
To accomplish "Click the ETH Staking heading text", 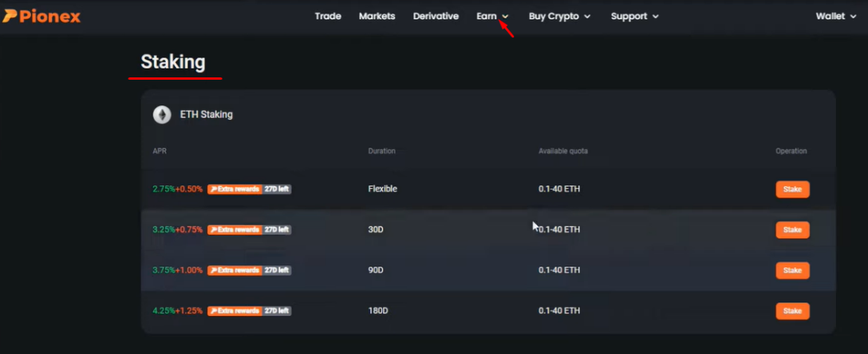I will coord(207,115).
